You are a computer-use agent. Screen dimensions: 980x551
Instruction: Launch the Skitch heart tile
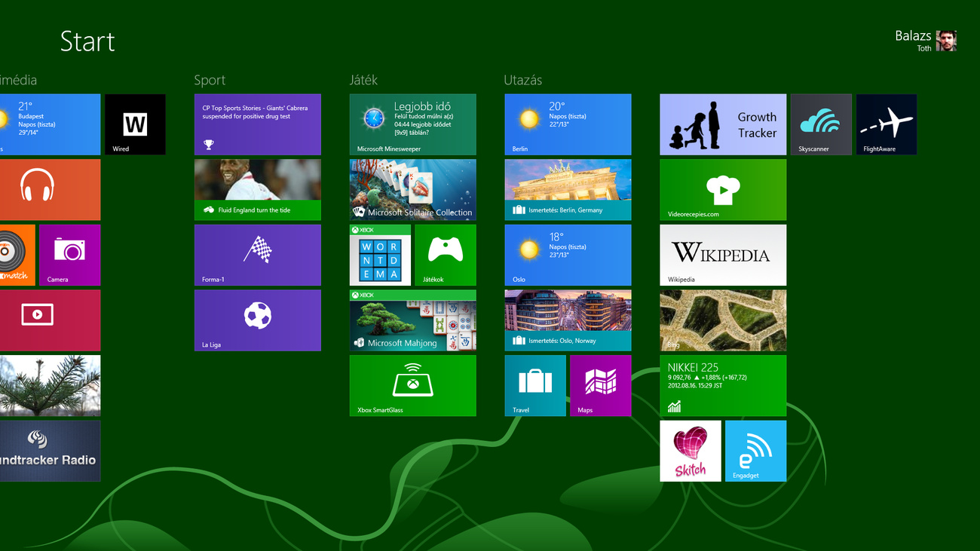click(691, 451)
